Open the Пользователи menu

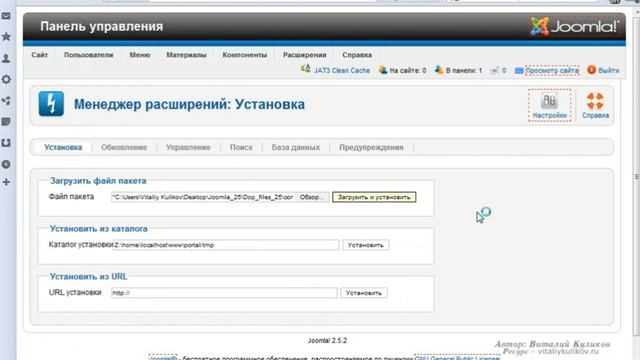click(x=88, y=55)
